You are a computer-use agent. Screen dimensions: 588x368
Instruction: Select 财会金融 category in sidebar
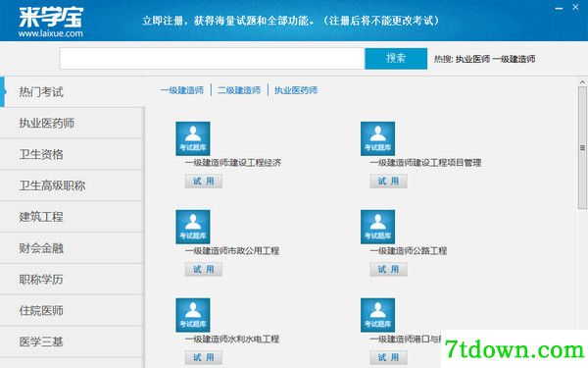coord(72,248)
